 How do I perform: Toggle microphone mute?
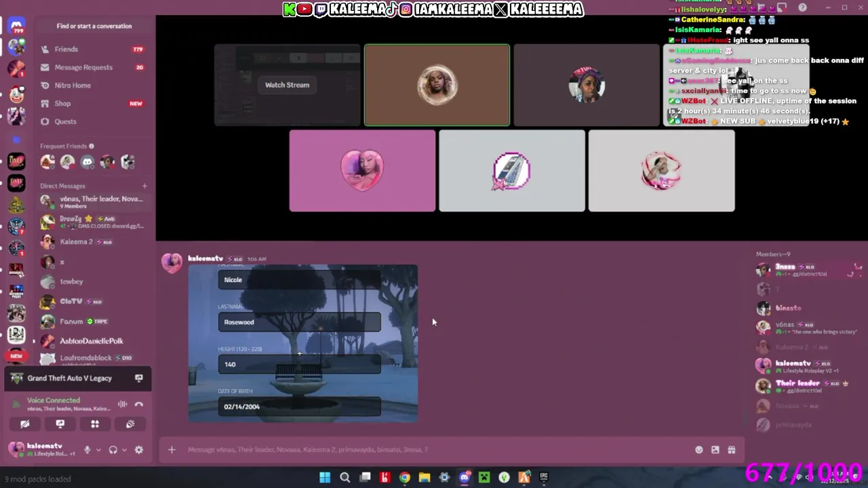[87, 449]
